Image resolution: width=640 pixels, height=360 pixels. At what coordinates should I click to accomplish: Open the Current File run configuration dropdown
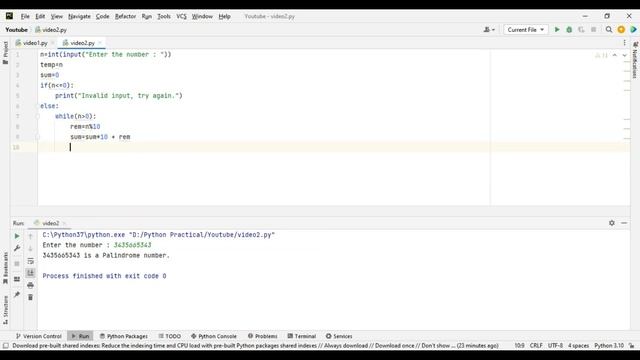526,30
